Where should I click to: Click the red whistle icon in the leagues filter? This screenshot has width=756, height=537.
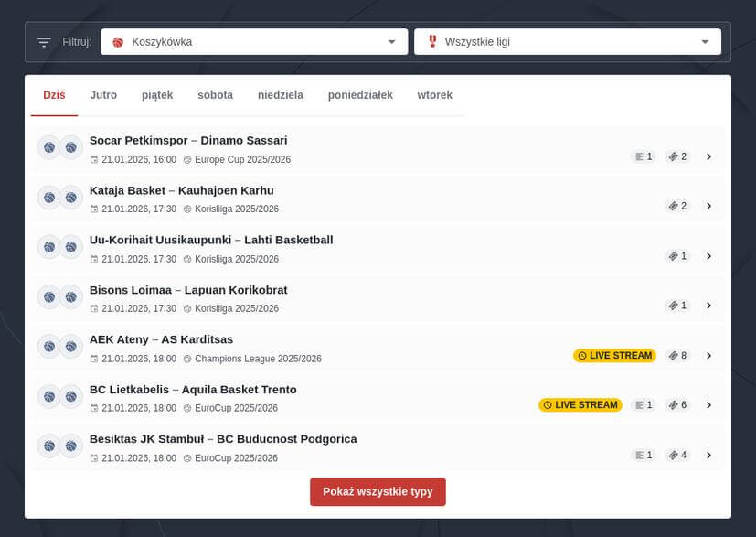pyautogui.click(x=431, y=40)
